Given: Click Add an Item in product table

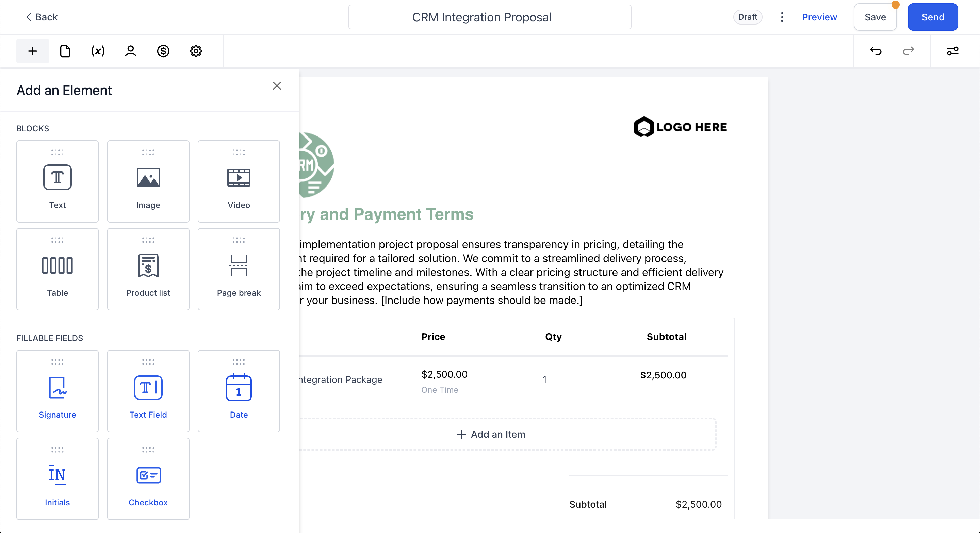Looking at the screenshot, I should coord(491,434).
